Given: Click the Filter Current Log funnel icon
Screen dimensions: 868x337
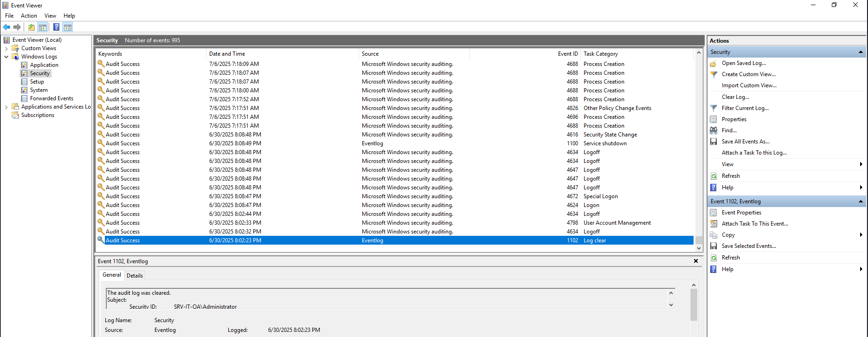Looking at the screenshot, I should pos(714,108).
